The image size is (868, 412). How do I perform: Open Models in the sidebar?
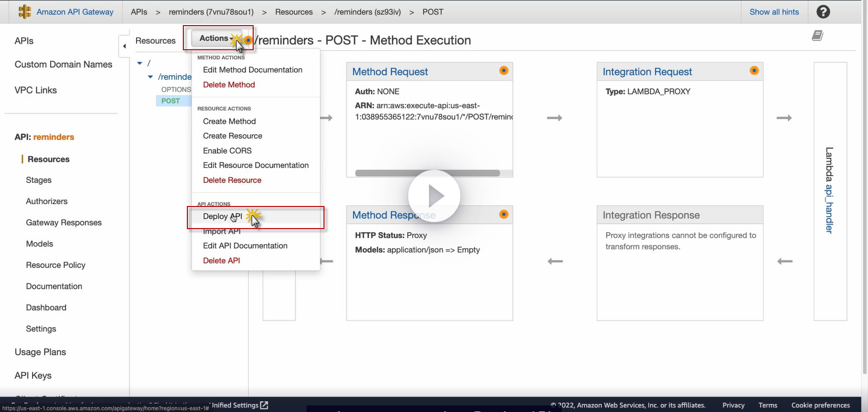tap(40, 244)
